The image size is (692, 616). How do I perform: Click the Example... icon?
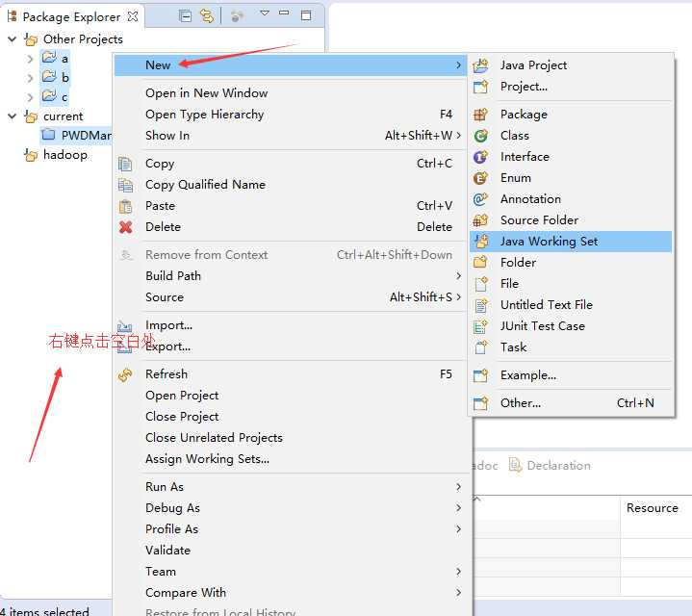coord(480,375)
